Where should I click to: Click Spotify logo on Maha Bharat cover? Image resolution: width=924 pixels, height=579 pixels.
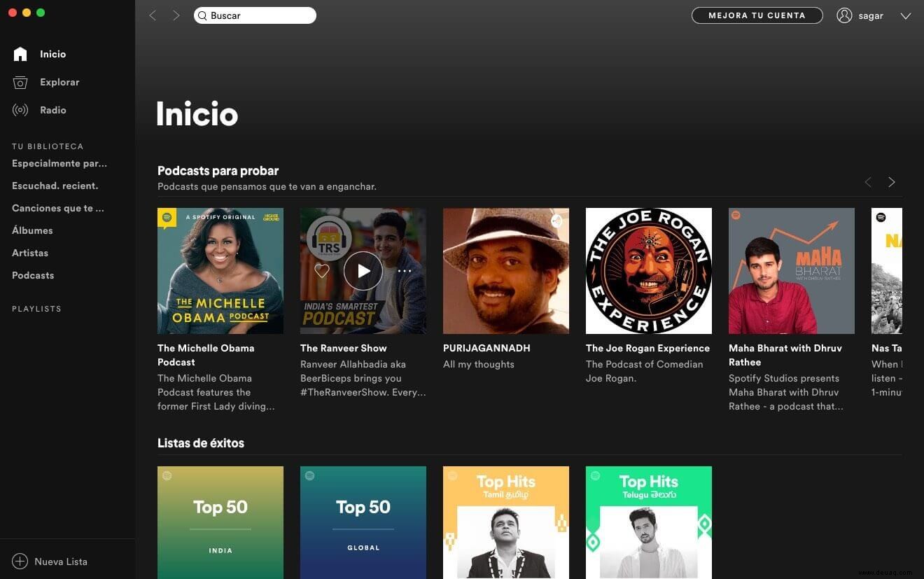click(736, 216)
